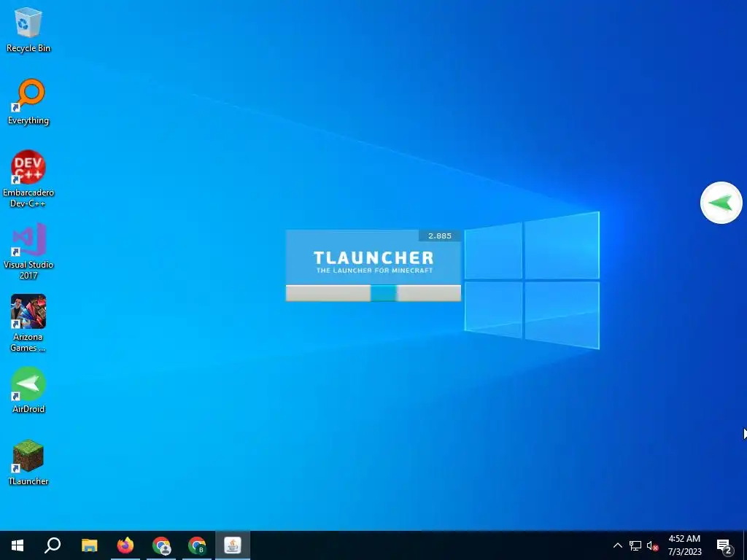Select the Everything search shortcut

[x=28, y=102]
